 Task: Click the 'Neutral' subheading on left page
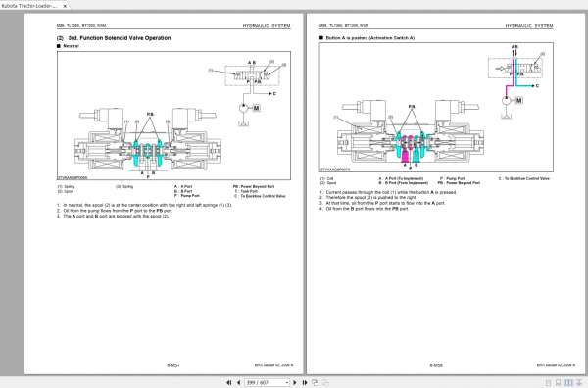coord(71,46)
